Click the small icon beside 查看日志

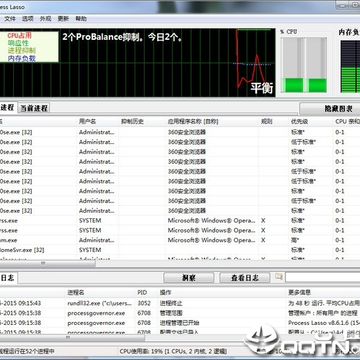(278, 277)
